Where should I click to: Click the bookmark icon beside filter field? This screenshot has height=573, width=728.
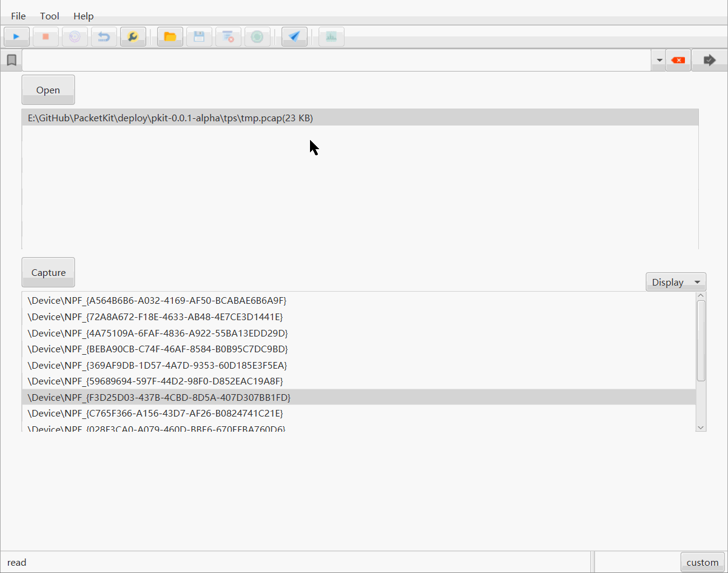tap(11, 60)
